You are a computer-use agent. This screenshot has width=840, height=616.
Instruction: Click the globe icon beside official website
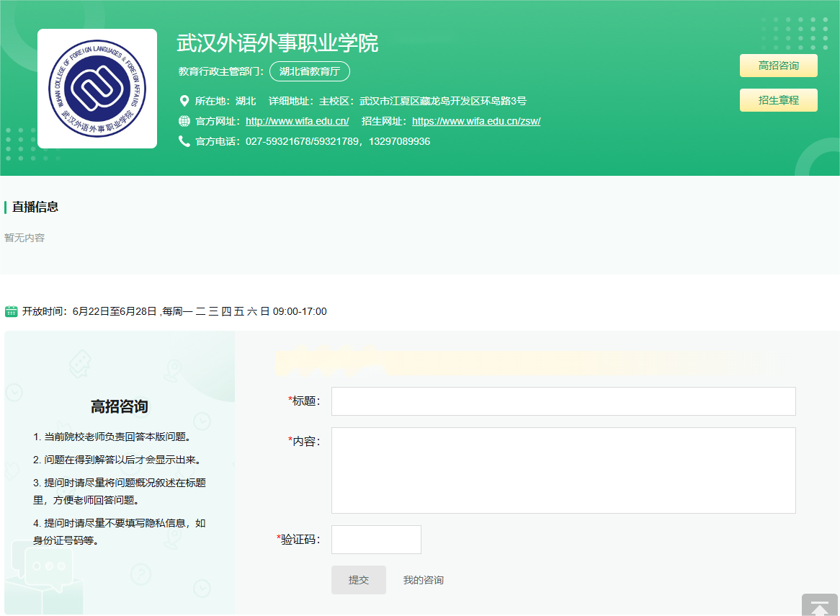pyautogui.click(x=184, y=121)
